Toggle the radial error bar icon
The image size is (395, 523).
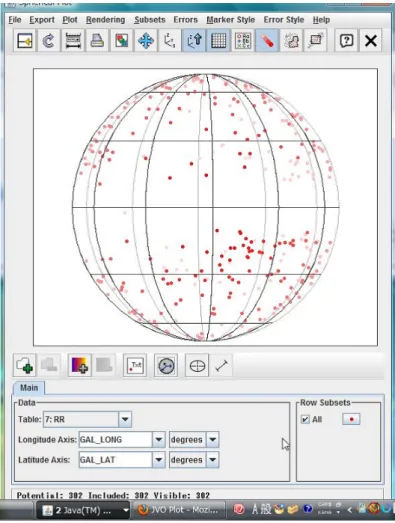[221, 365]
